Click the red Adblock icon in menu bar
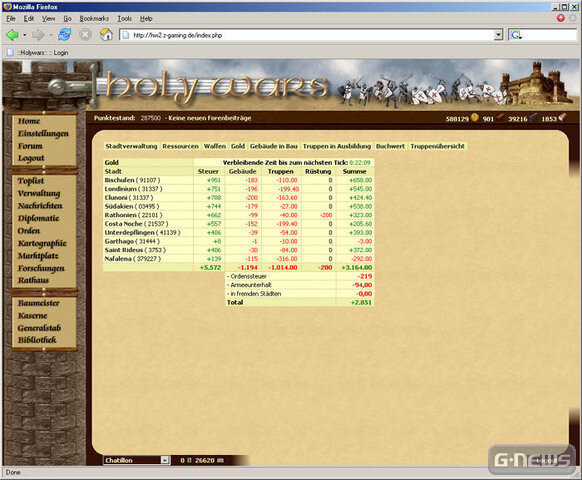The width and height of the screenshot is (582, 480). click(x=560, y=18)
